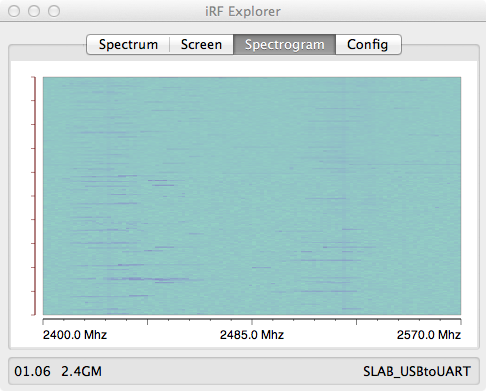The height and width of the screenshot is (391, 486).
Task: Click the 01.06 firmware version text
Action: pyautogui.click(x=32, y=371)
